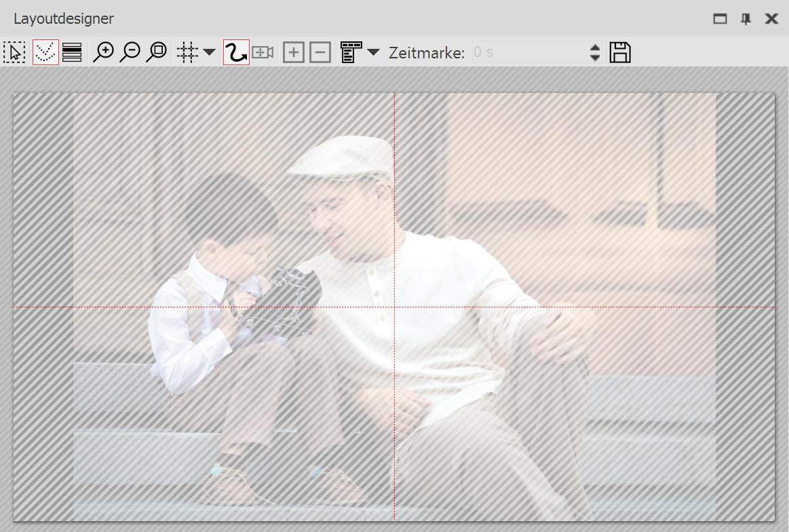
Task: Click the Zeitmarke spinner up arrow
Action: click(x=594, y=47)
